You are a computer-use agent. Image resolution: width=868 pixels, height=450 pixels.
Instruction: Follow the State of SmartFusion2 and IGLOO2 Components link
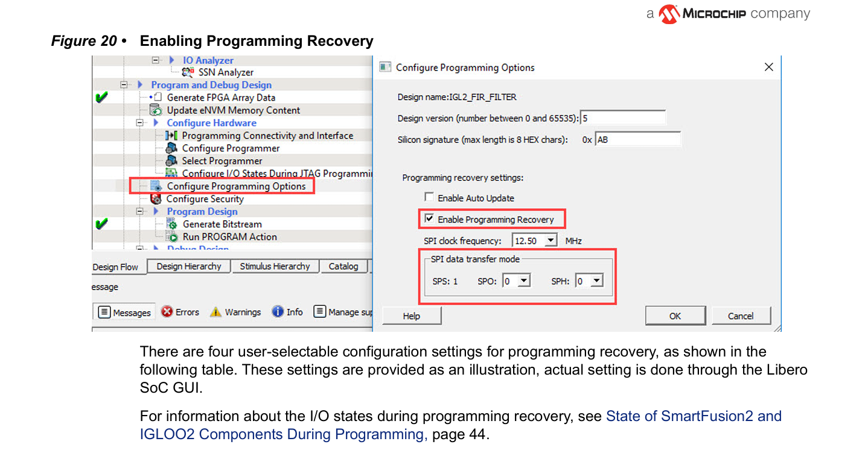[461, 425]
